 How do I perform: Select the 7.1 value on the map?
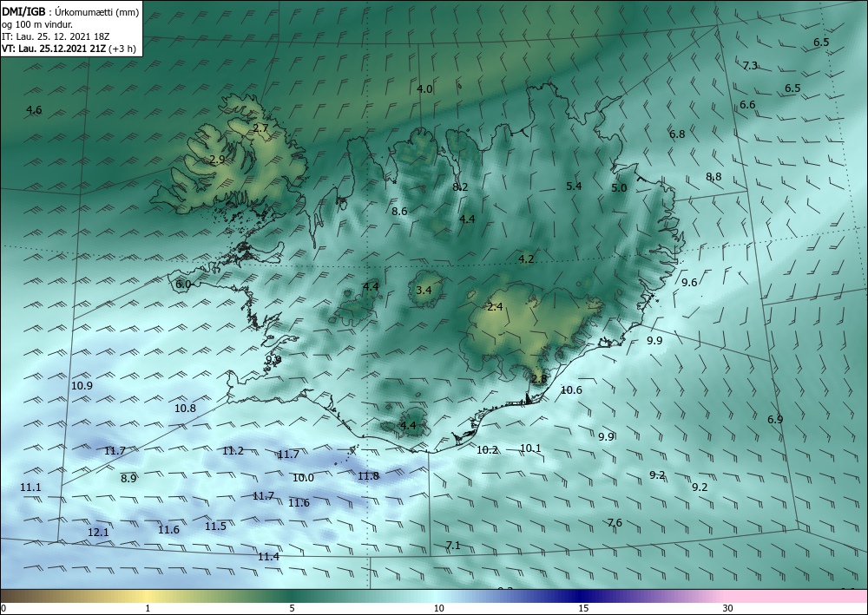pos(453,546)
